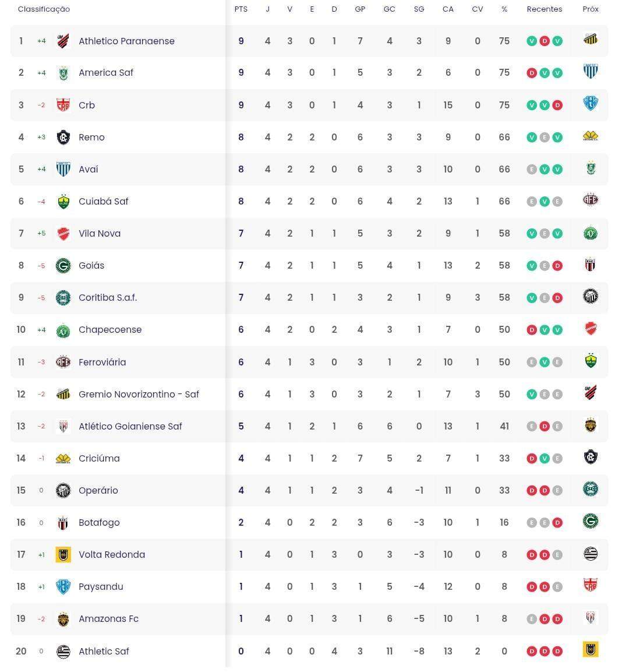Open the America Saf team link
The image size is (629, 672).
pos(106,73)
